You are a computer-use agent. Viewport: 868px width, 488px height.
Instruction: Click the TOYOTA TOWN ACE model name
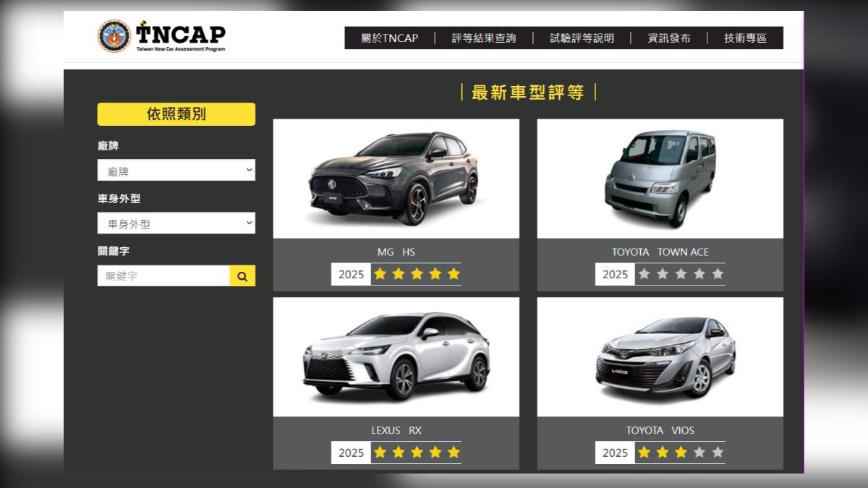[x=660, y=252]
